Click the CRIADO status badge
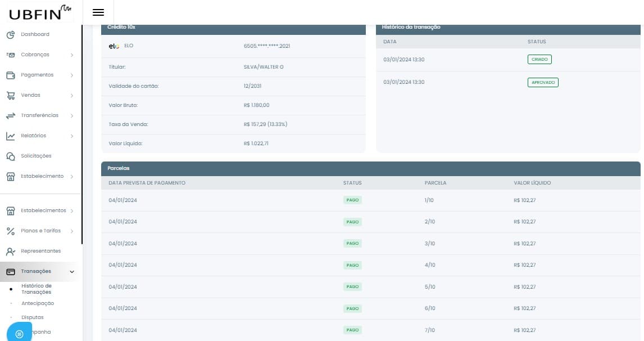 pyautogui.click(x=539, y=59)
